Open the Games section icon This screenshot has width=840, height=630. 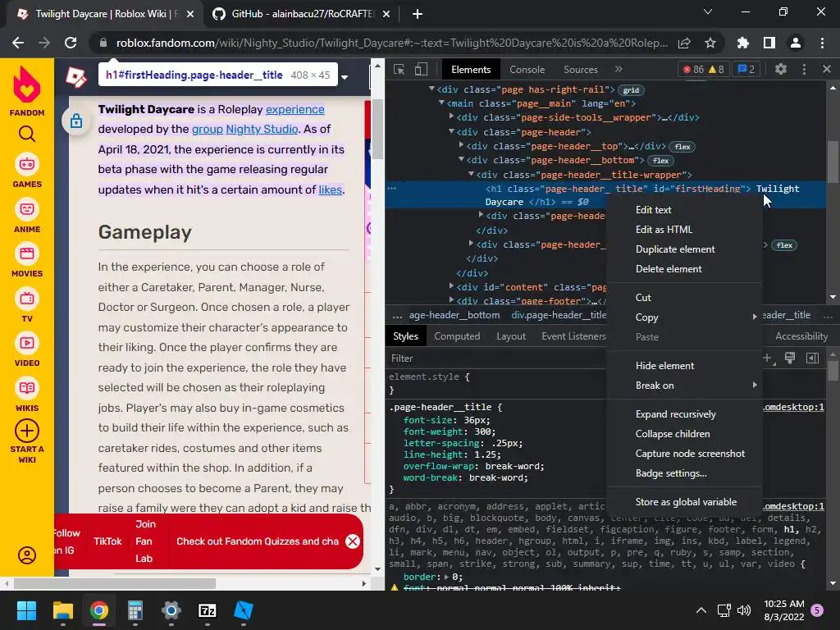pyautogui.click(x=27, y=164)
